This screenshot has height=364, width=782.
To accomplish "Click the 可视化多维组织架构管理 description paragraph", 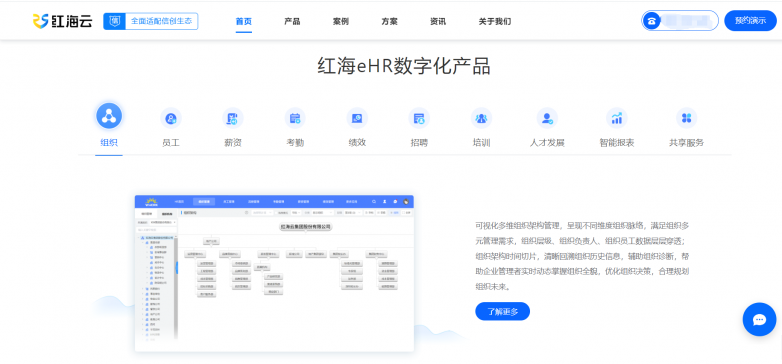I will click(583, 256).
